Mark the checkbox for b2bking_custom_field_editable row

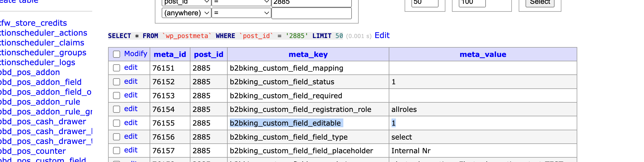[117, 123]
